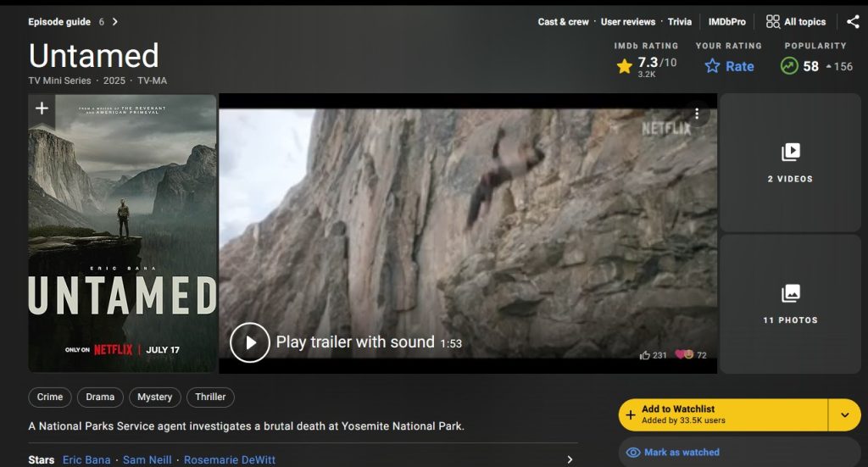The image size is (868, 467).
Task: Add poster to watchlist via plus ribbon
Action: pos(42,108)
